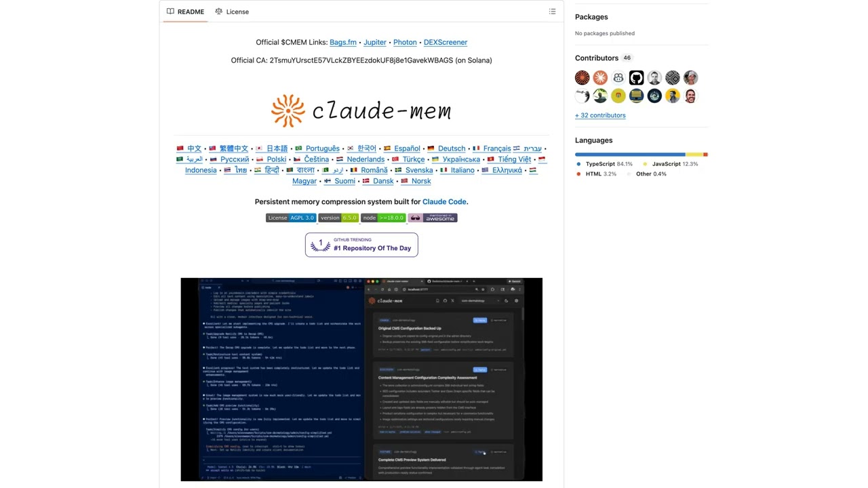The width and height of the screenshot is (868, 488).
Task: Click the Mentioned in Awesome badge
Action: (433, 218)
